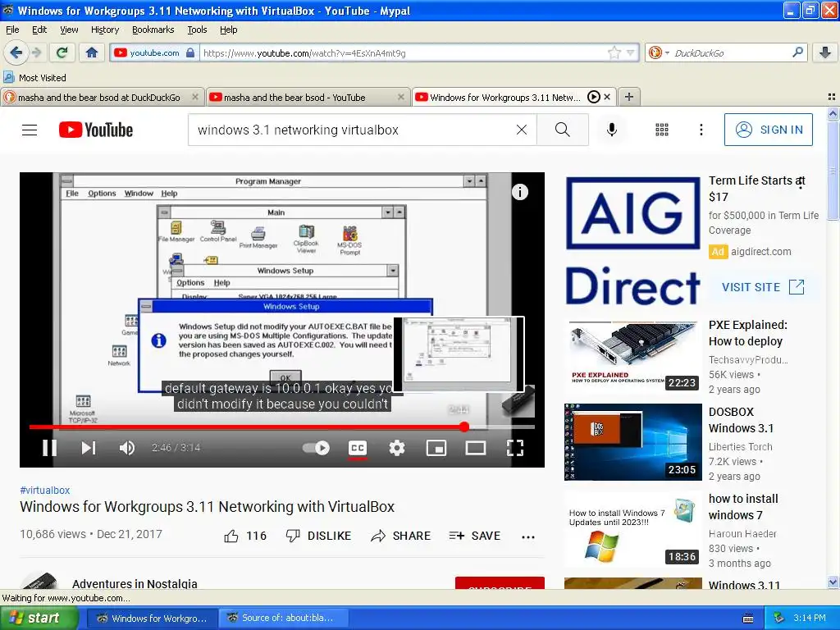Like the video with thumbs up
Viewport: 840px width, 630px height.
244,536
